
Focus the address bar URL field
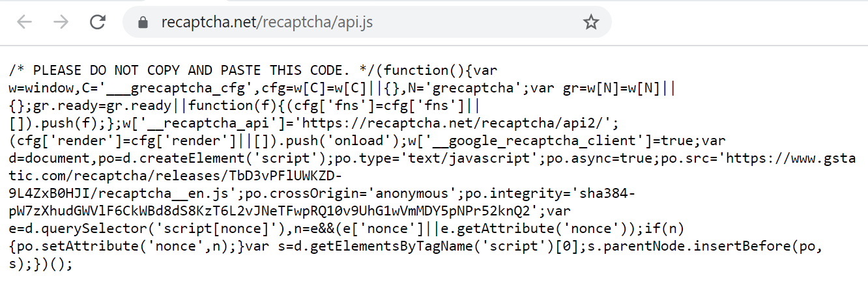(367, 22)
